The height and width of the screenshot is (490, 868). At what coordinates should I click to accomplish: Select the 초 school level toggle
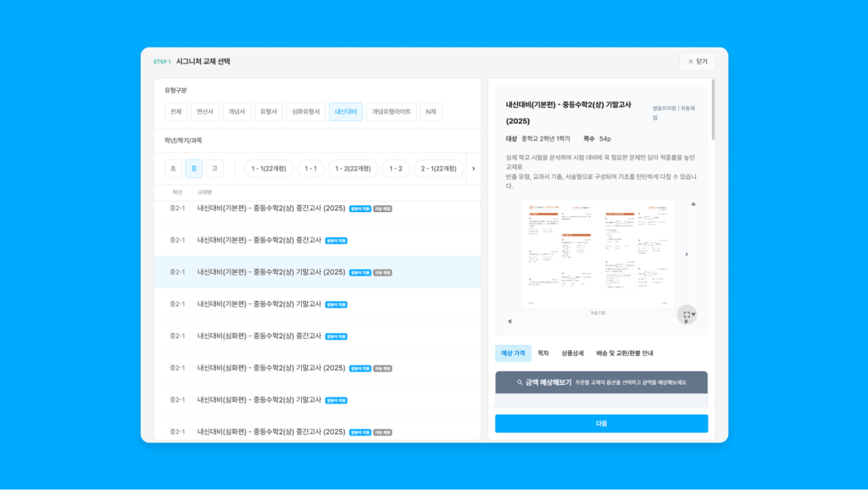point(173,169)
